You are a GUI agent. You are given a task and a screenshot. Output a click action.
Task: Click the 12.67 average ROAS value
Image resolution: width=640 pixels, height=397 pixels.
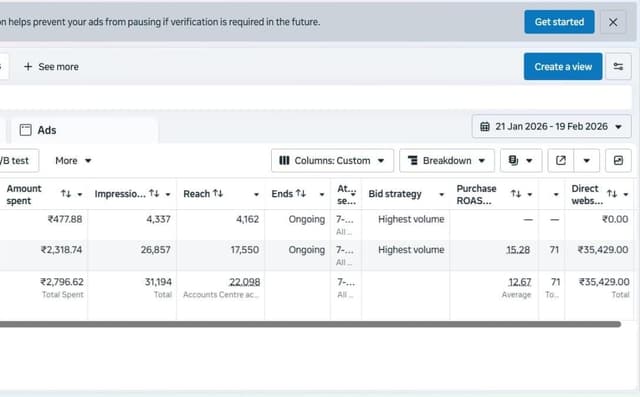point(520,282)
